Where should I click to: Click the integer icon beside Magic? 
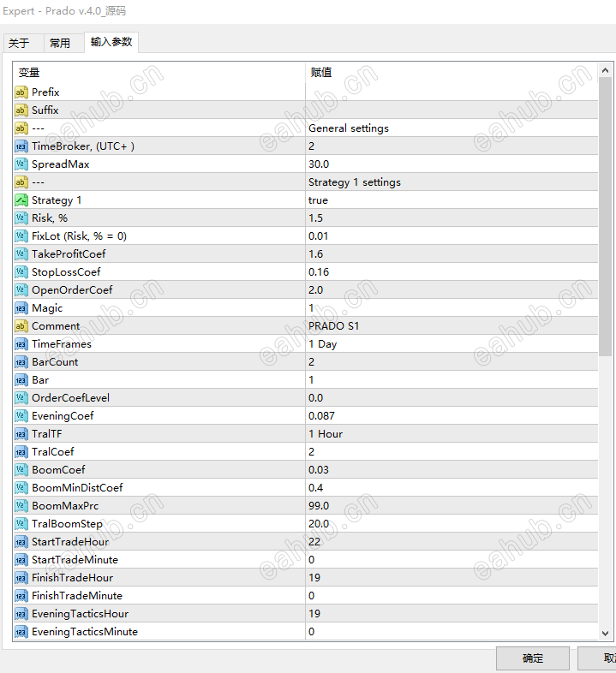[x=21, y=308]
